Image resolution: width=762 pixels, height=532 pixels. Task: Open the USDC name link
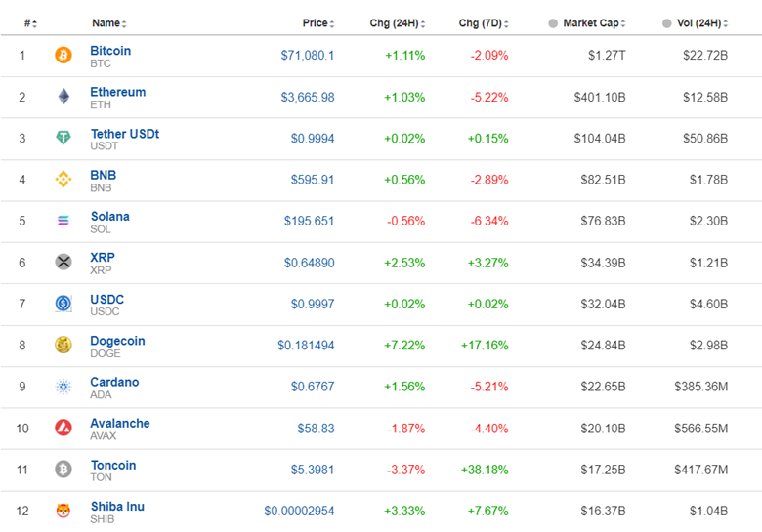[106, 299]
